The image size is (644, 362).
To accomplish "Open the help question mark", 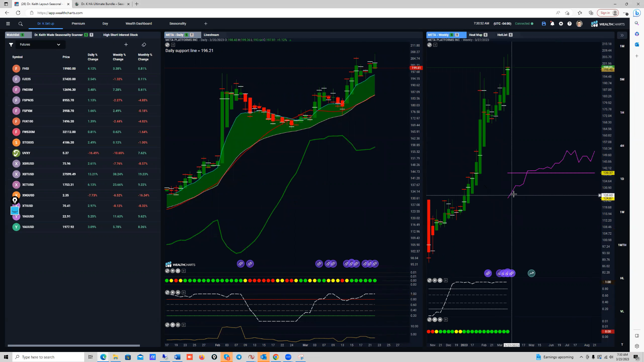I will pyautogui.click(x=570, y=24).
